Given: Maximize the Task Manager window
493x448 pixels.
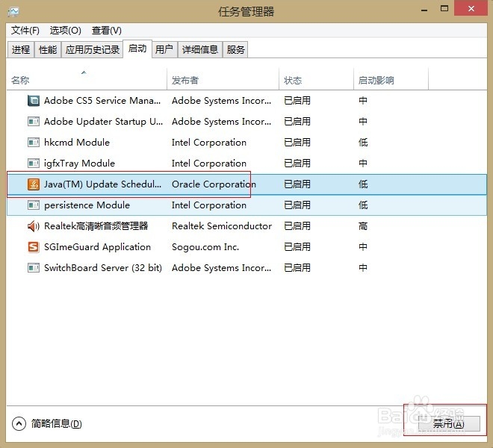Looking at the screenshot, I should [444, 9].
